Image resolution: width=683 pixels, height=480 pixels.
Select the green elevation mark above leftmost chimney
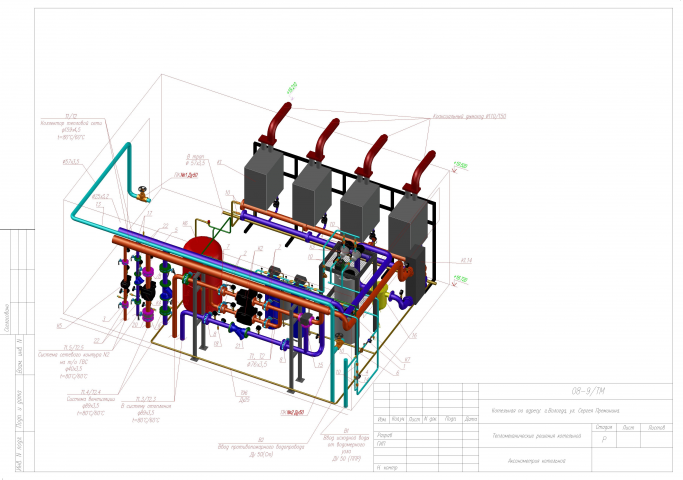[x=292, y=88]
